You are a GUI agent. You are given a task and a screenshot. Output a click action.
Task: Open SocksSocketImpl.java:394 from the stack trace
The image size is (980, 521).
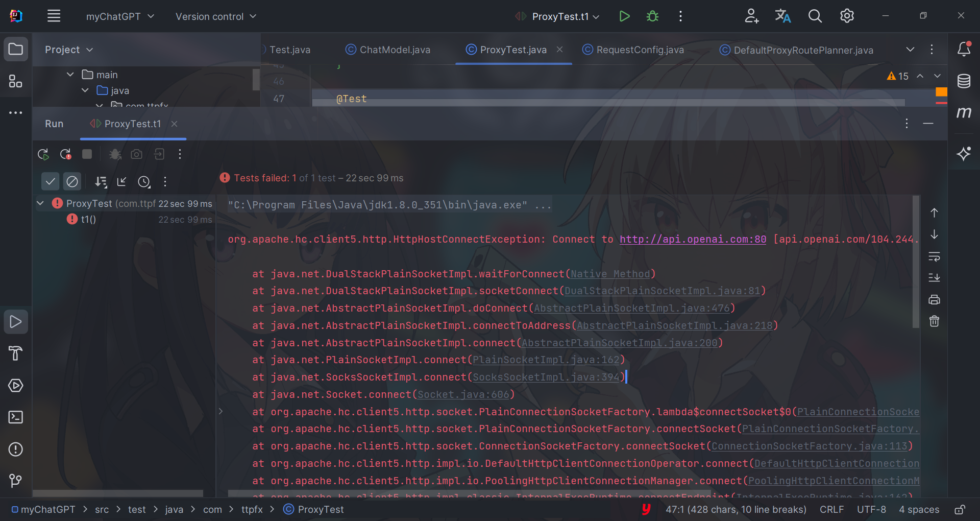coord(548,377)
